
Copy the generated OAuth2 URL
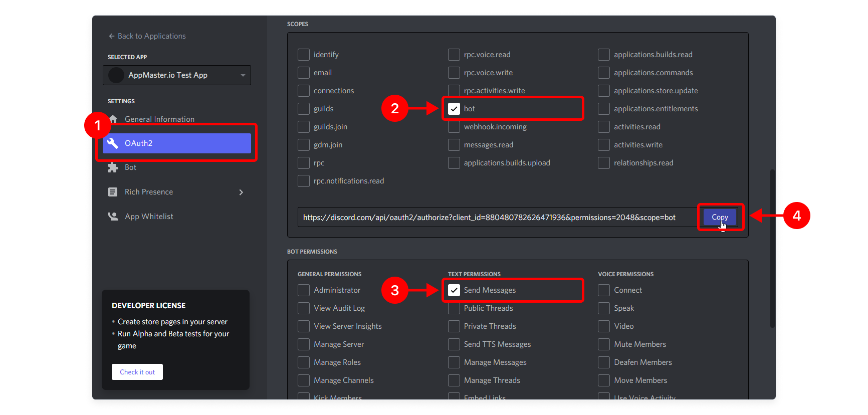point(720,217)
